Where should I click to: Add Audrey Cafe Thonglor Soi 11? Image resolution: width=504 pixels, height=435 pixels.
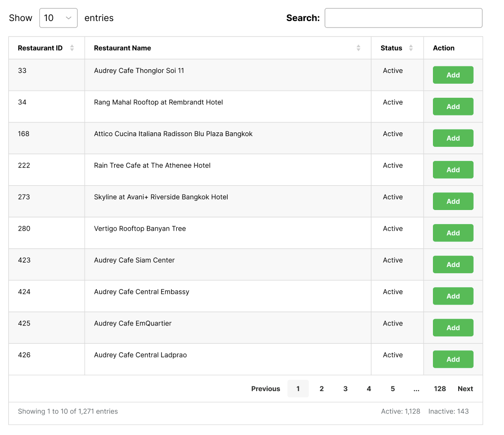tap(453, 75)
